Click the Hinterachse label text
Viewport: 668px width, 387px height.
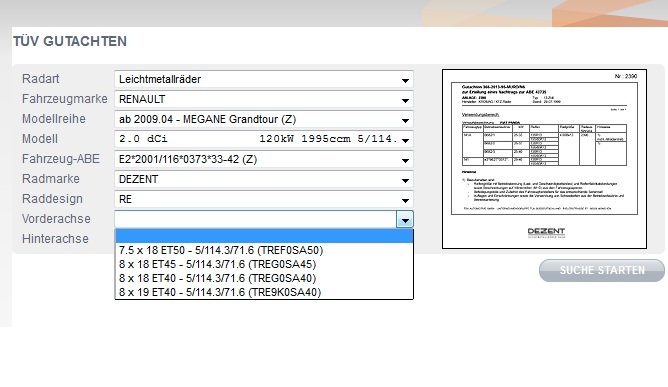tap(55, 239)
